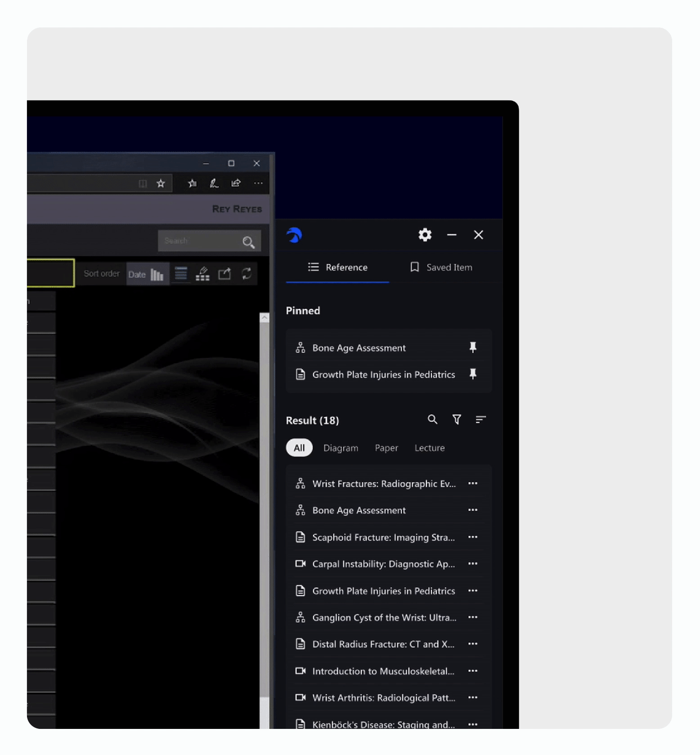
Task: Click video icon beside Wrist Arthritis result
Action: tap(301, 697)
